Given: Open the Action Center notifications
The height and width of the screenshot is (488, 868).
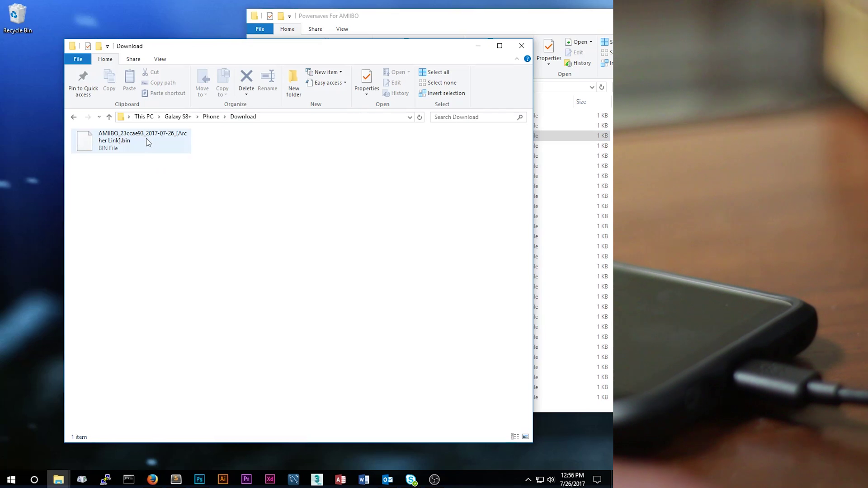Looking at the screenshot, I should (x=597, y=479).
